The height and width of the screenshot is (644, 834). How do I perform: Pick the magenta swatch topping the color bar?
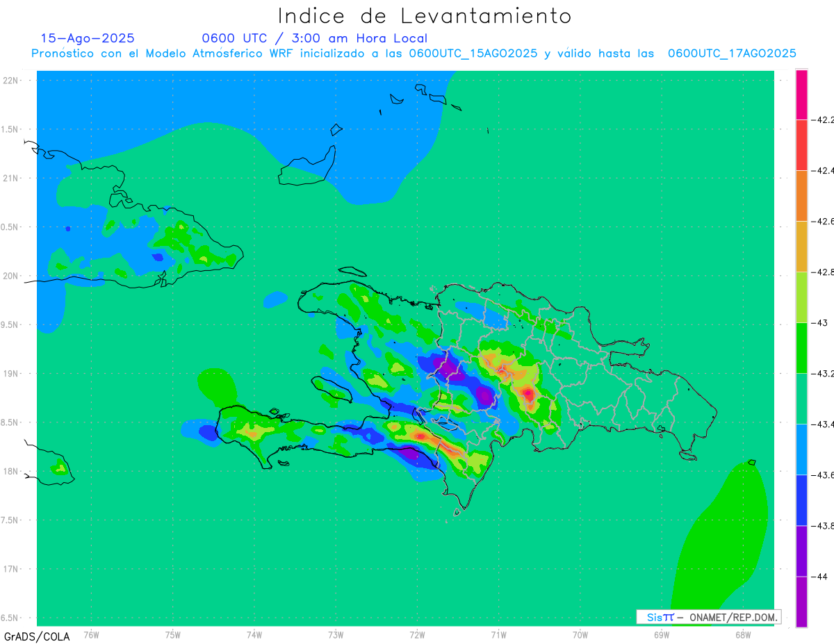[x=801, y=94]
